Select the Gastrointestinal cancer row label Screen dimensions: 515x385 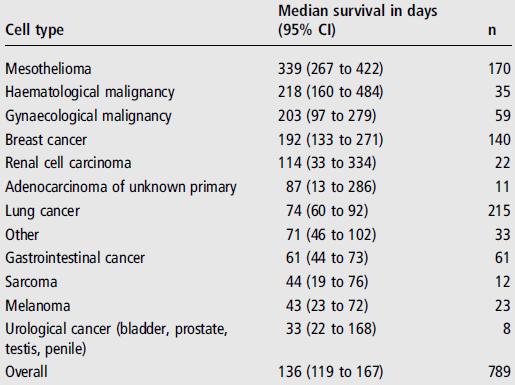[75, 258]
